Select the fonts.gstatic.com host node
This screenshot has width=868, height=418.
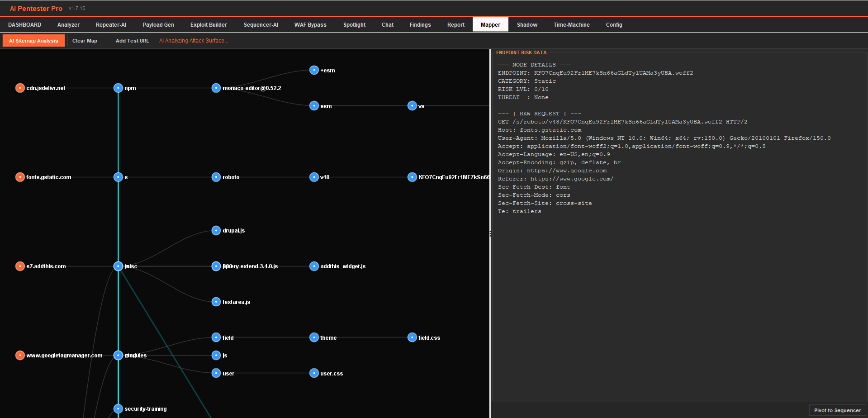click(x=20, y=177)
